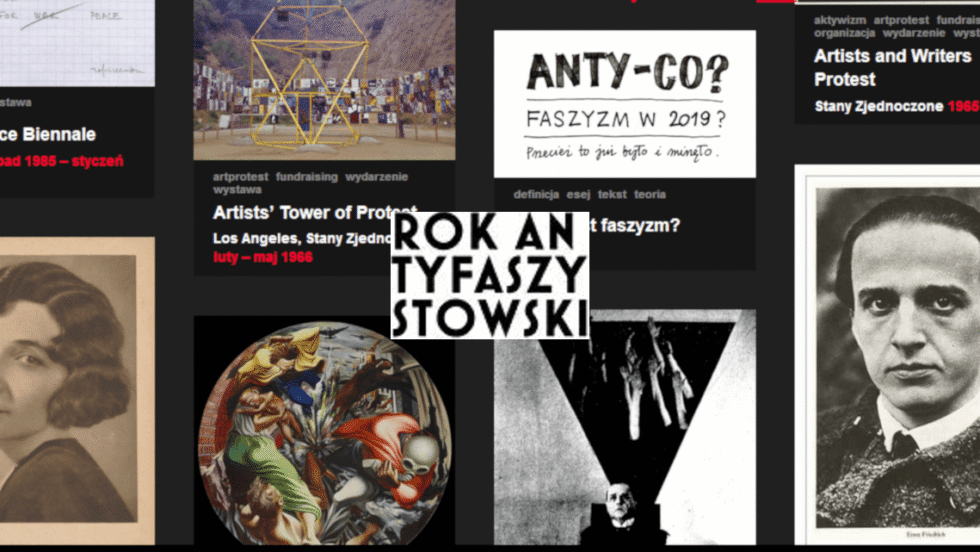The width and height of the screenshot is (980, 552).
Task: Click the organizacja tag at top right
Action: (844, 33)
